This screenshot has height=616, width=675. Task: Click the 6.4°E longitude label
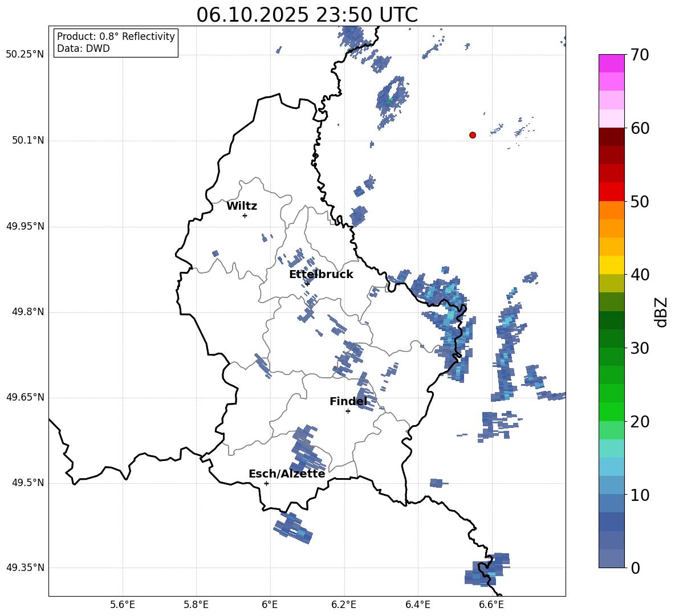[x=417, y=605]
